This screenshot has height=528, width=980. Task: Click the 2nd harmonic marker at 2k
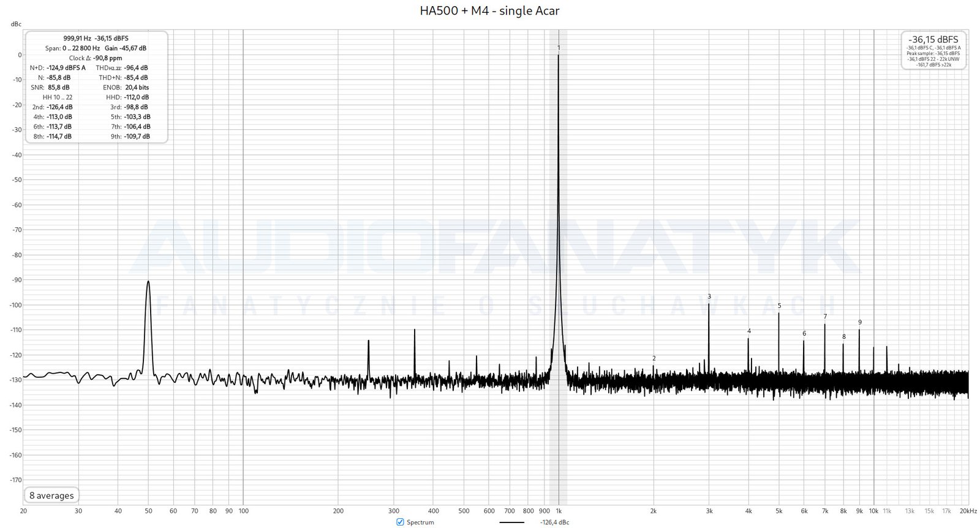pos(654,358)
